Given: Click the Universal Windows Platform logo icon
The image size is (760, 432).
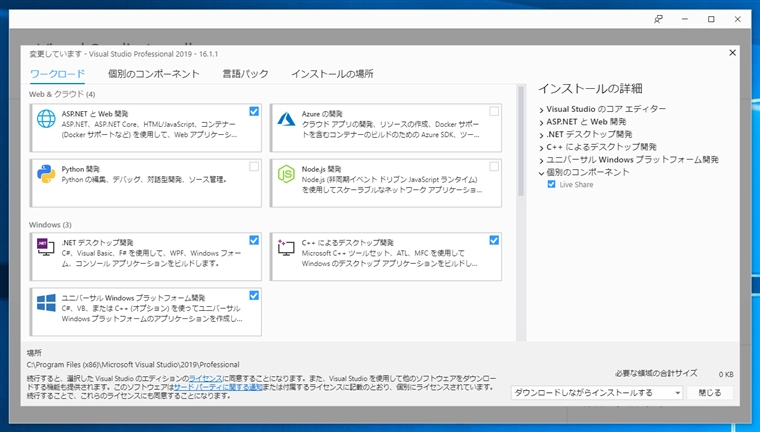Looking at the screenshot, I should tap(46, 303).
